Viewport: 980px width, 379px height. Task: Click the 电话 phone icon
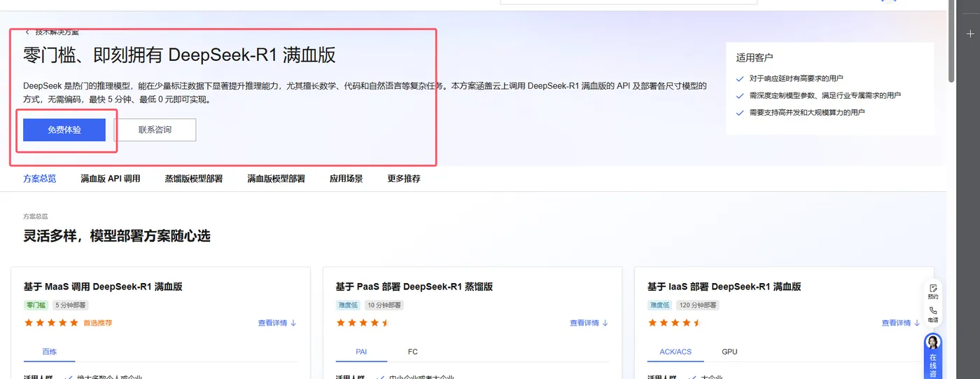933,315
